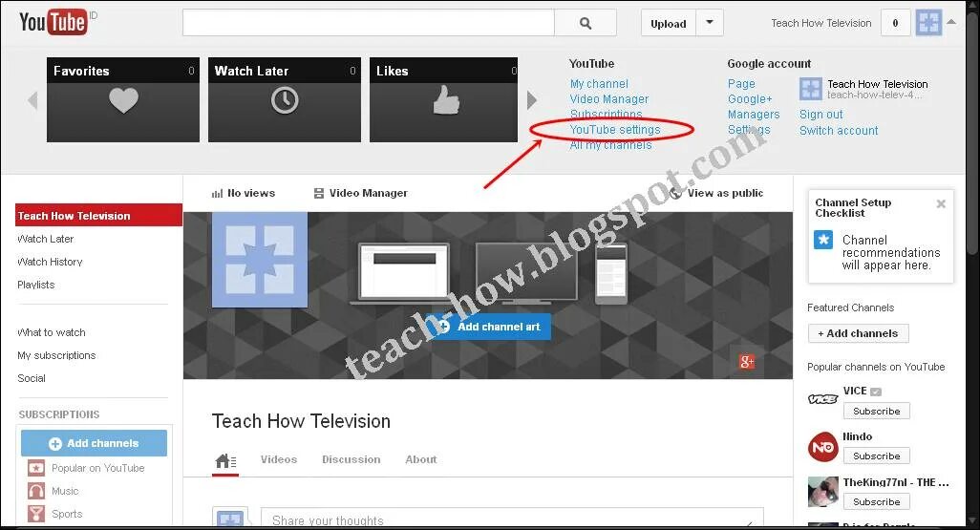
Task: Open the notifications counter showing 0
Action: 895,23
